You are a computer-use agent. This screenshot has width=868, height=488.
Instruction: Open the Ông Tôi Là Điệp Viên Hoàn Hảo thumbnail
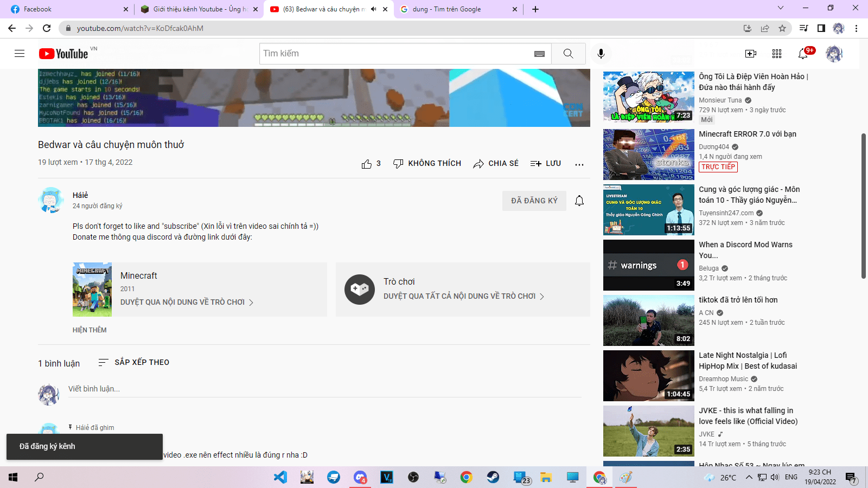649,97
